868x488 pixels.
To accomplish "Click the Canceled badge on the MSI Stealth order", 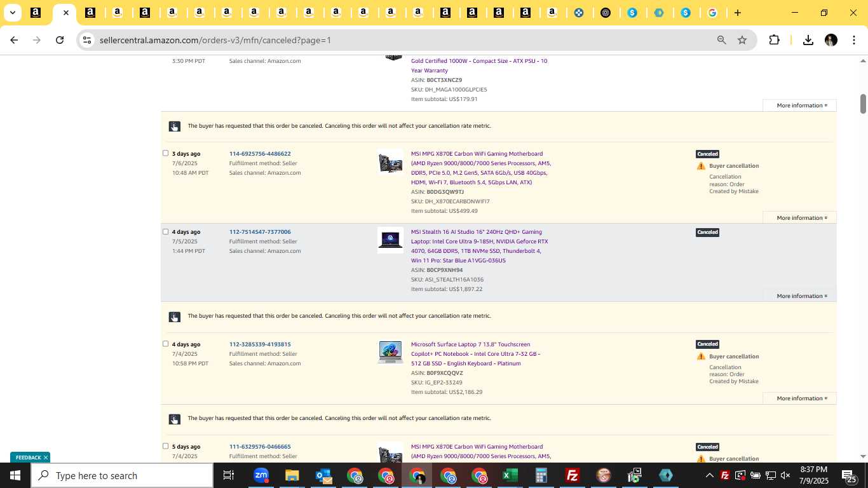I will (x=707, y=232).
